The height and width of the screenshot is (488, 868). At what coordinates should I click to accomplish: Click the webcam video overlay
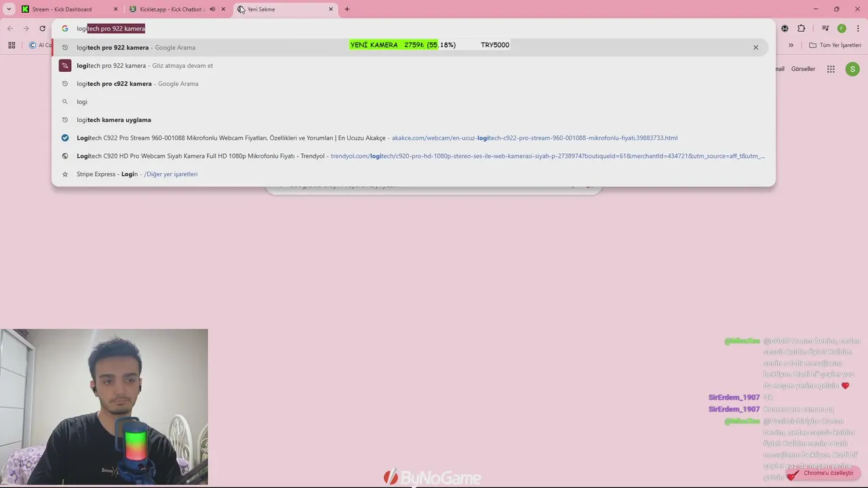click(104, 407)
